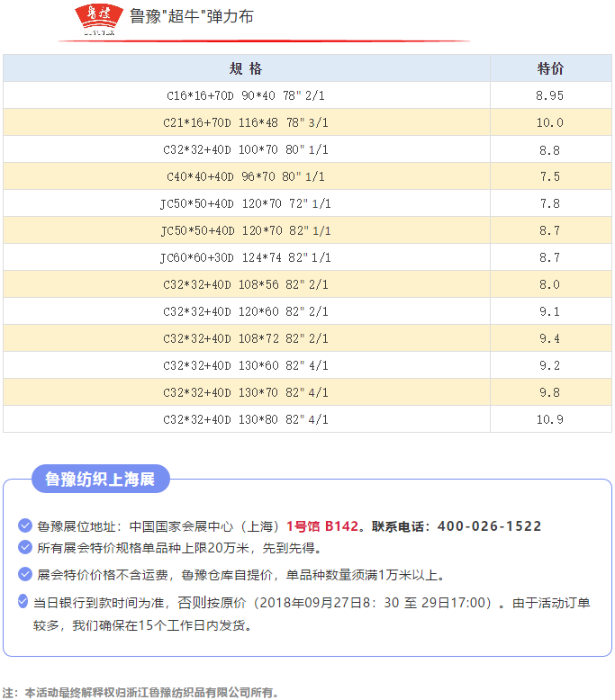
Task: Click the checkmark icon beside the freight notice
Action: coord(25,574)
